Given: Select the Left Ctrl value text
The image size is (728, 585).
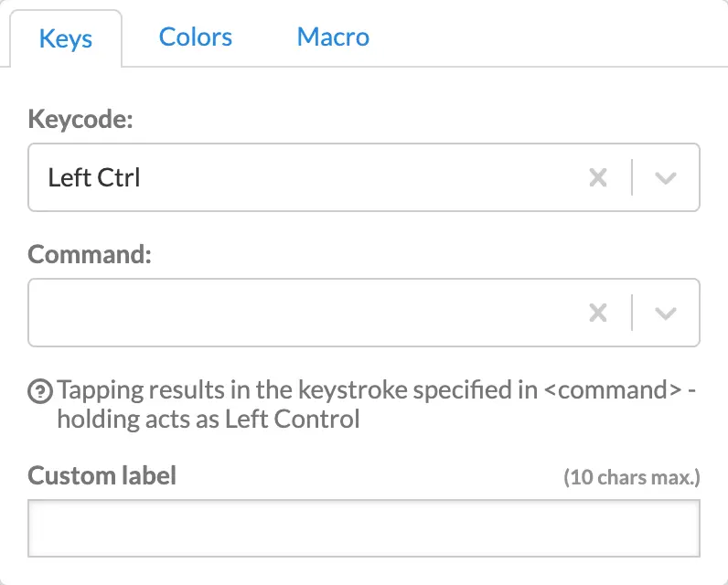Looking at the screenshot, I should (94, 177).
